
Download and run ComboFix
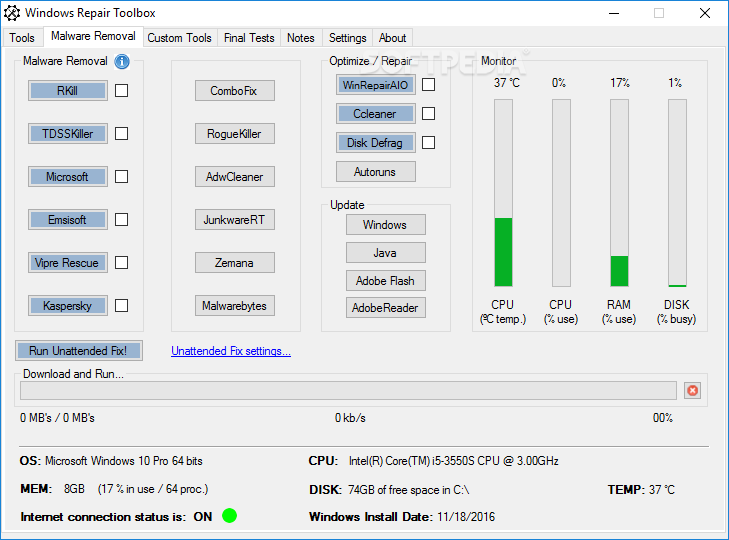[235, 90]
